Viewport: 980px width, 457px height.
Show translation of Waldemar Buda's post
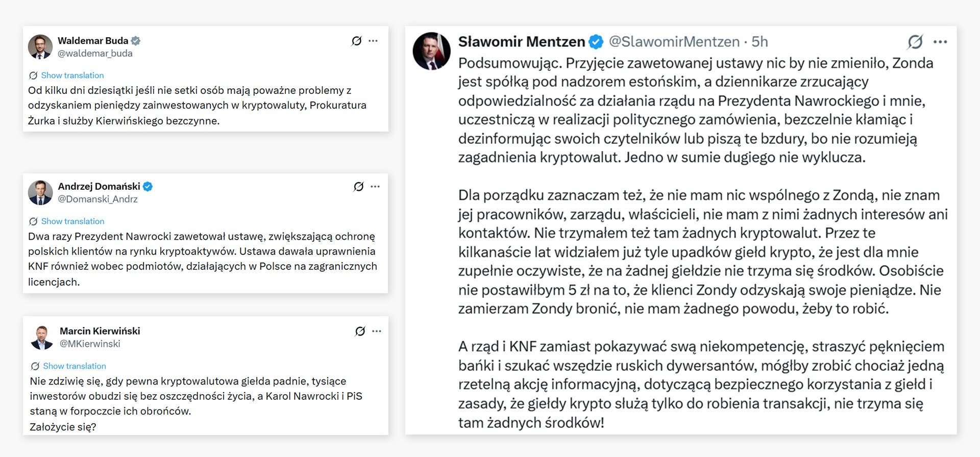click(x=72, y=75)
